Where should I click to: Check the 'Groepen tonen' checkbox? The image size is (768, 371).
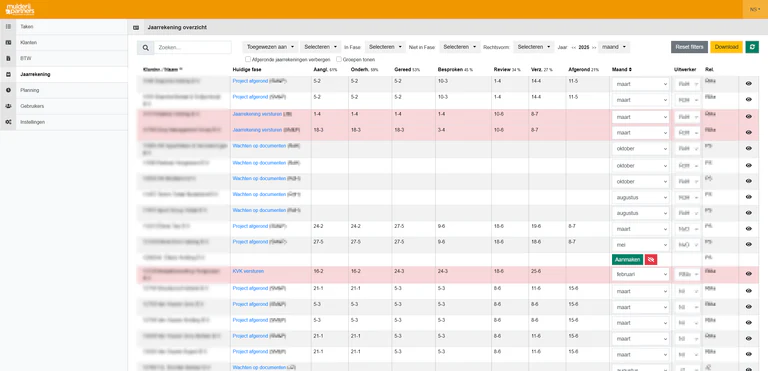(x=339, y=59)
